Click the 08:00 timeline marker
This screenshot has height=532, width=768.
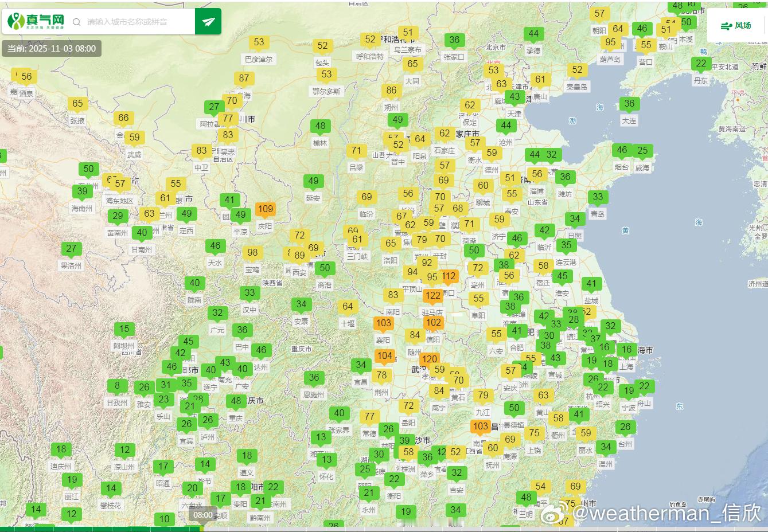[x=202, y=515]
